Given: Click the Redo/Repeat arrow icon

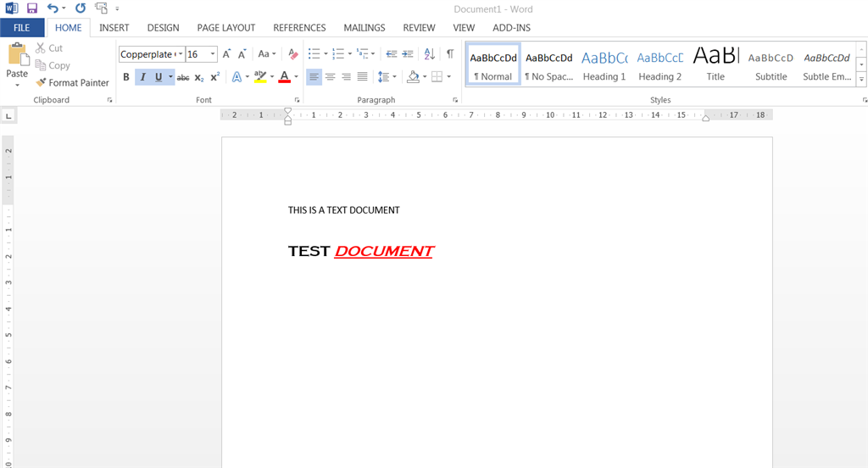Looking at the screenshot, I should 81,8.
